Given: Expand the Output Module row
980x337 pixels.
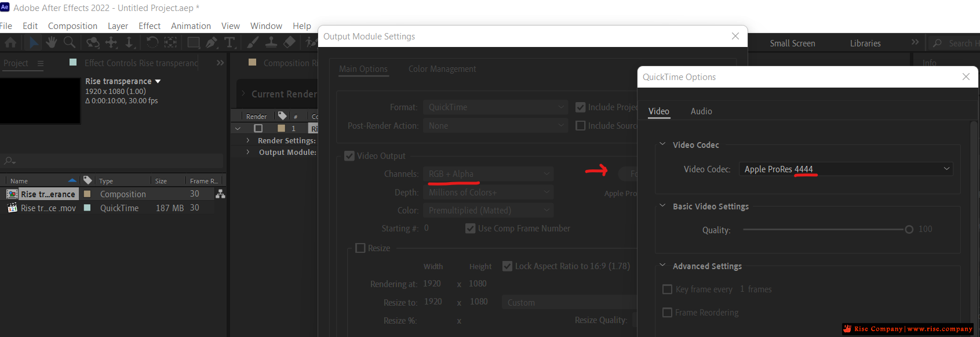Looking at the screenshot, I should [x=248, y=152].
